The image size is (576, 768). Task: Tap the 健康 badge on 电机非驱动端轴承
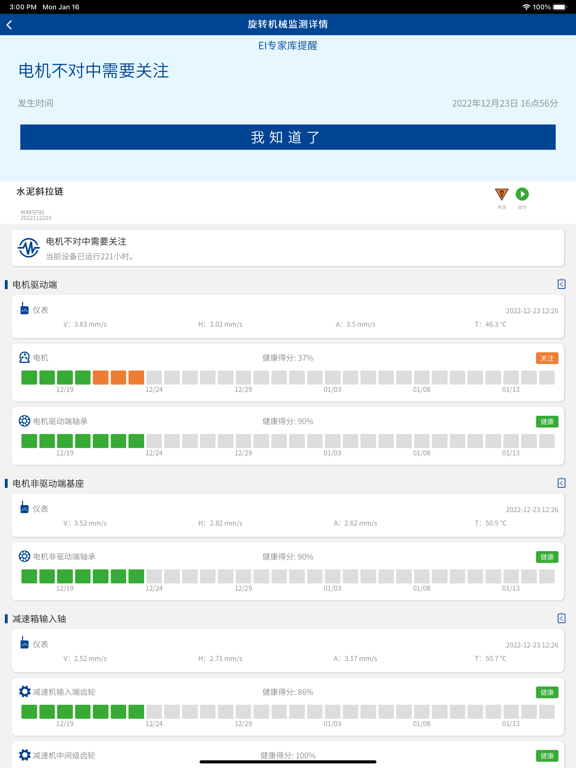click(547, 557)
